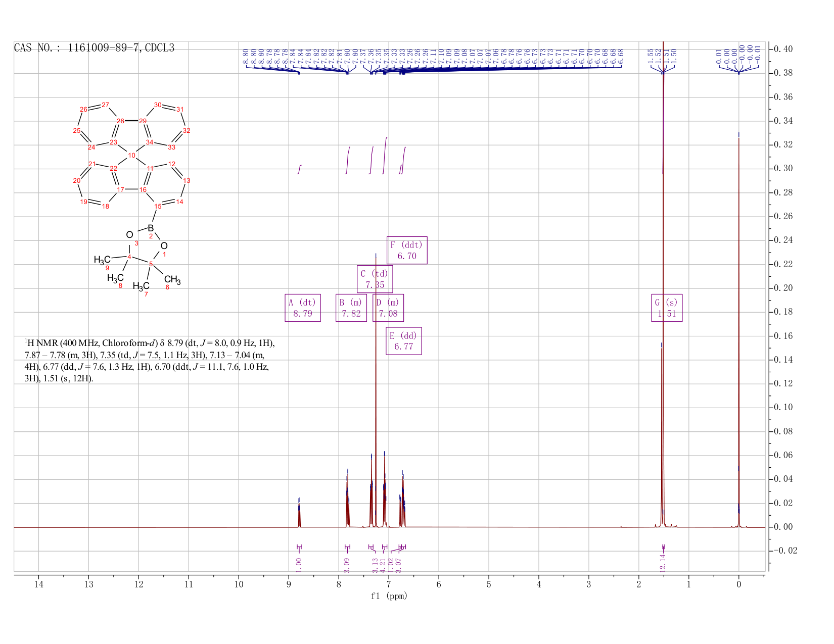The height and width of the screenshot is (644, 834).
Task: Select the 3.09 integral label near 7.82 ppm
Action: pyautogui.click(x=347, y=565)
